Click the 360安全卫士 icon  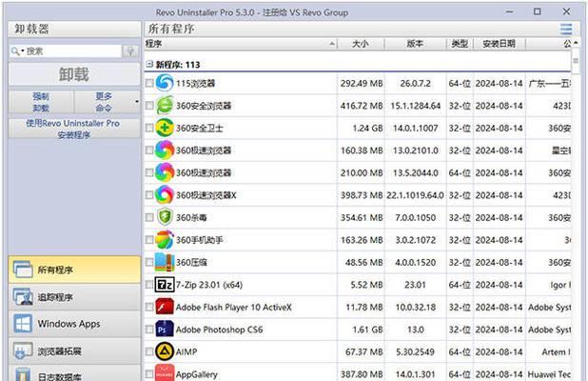click(x=165, y=128)
